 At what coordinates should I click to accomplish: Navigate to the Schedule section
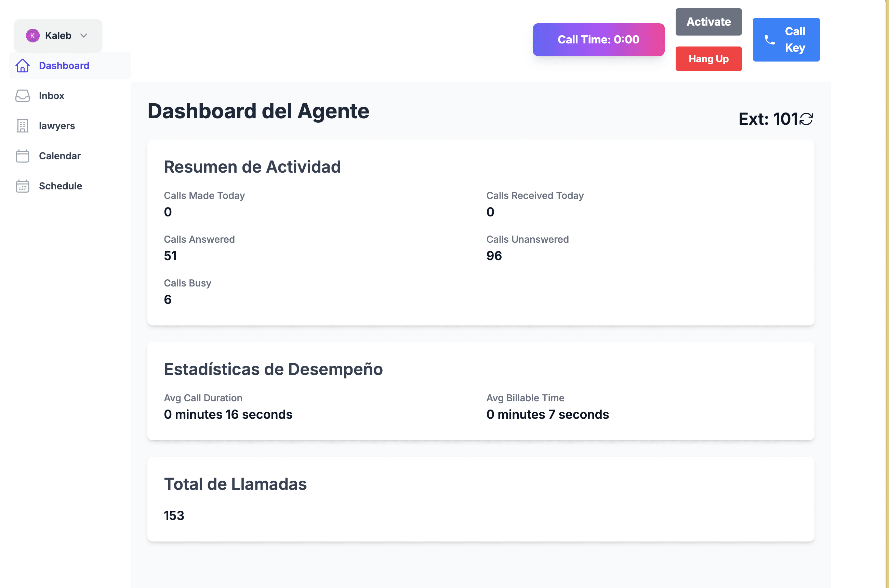tap(61, 186)
